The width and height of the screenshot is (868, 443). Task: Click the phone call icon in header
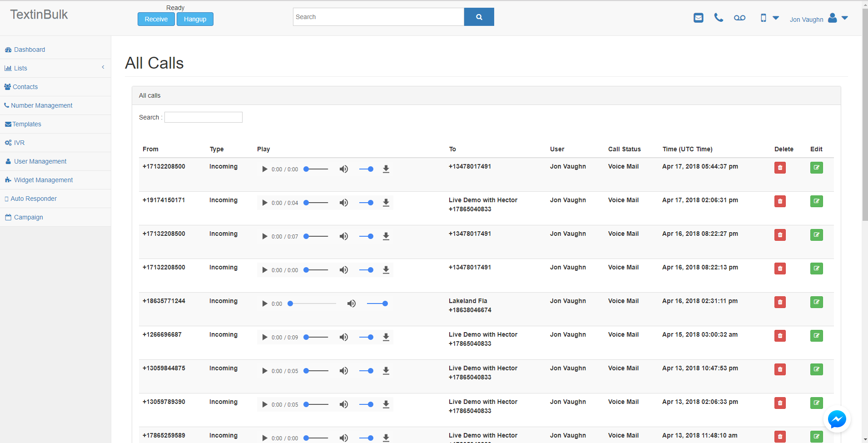[x=718, y=18]
